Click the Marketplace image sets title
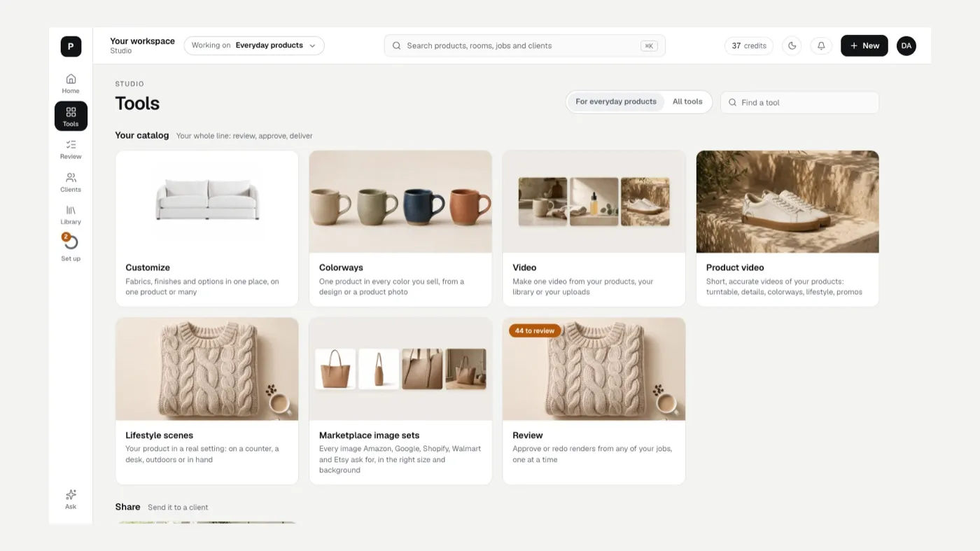 [x=370, y=435]
